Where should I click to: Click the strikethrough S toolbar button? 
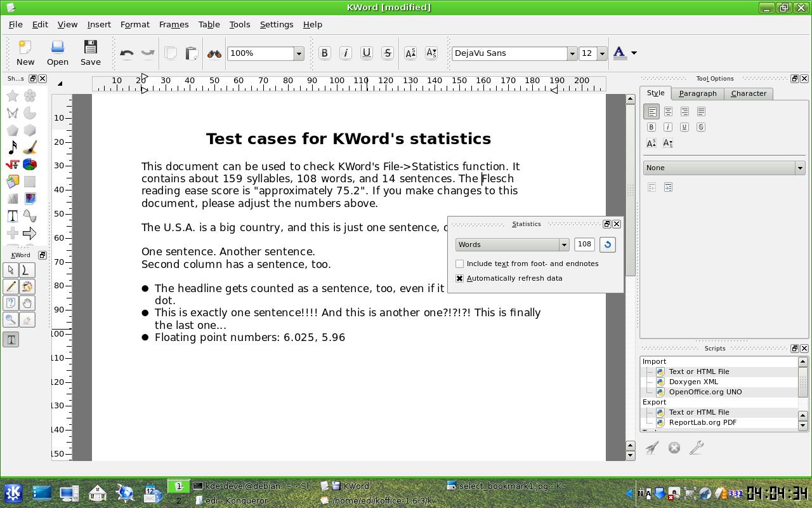[x=388, y=53]
